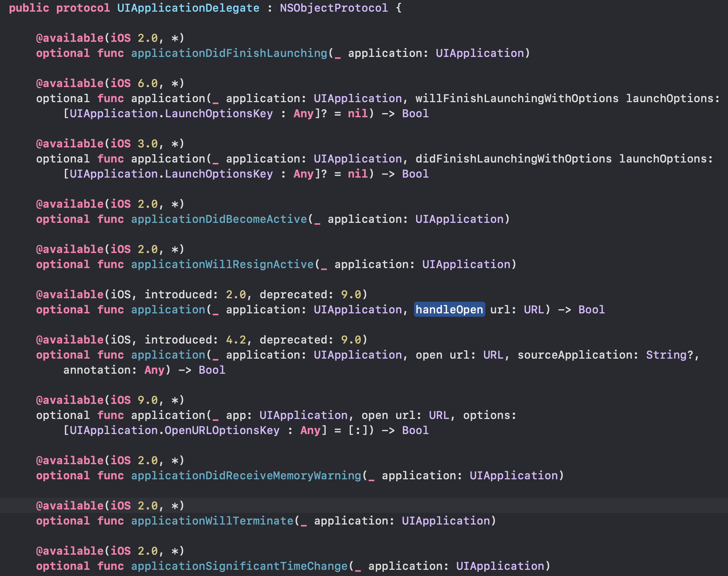This screenshot has height=576, width=728.
Task: Click 'introduced: 4.2' availability text
Action: [195, 340]
